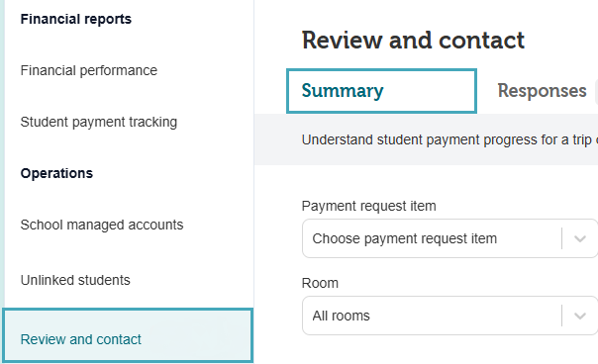
Task: Select Unlinked students in sidebar
Action: [x=75, y=280]
